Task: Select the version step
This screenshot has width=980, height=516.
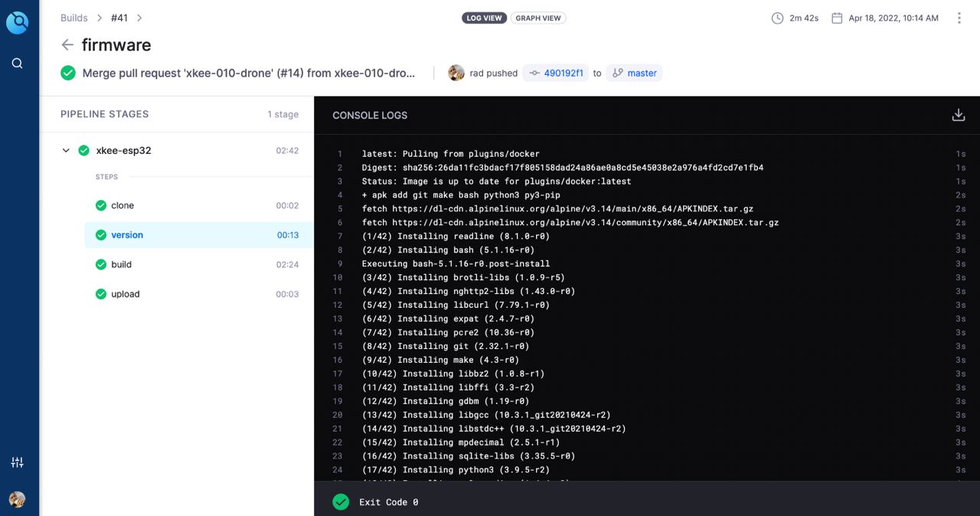Action: point(127,235)
